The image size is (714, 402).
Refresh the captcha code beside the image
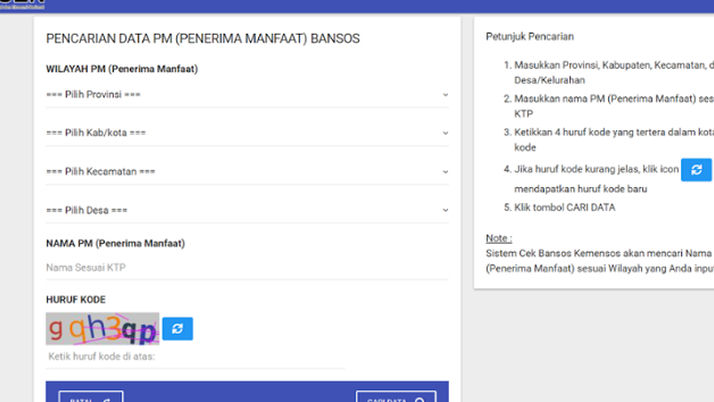coord(178,329)
